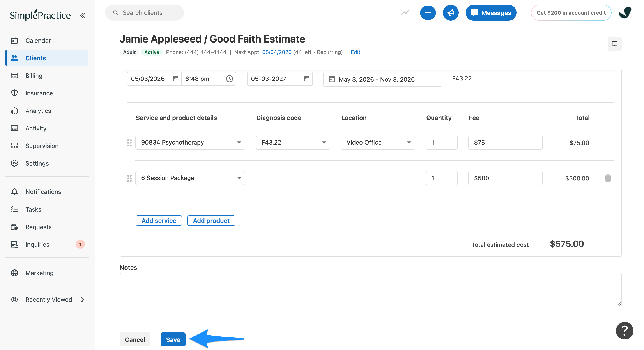Expand the Recently Viewed chevron
The width and height of the screenshot is (644, 350).
[x=83, y=299]
